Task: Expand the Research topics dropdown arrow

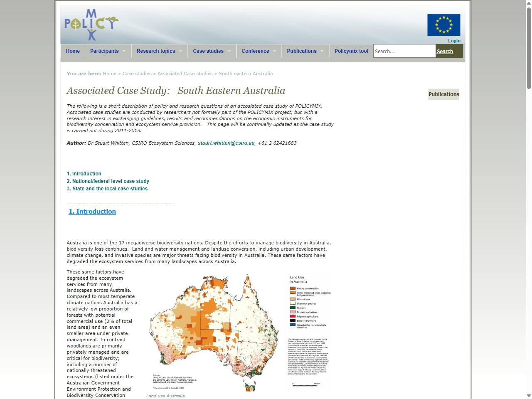Action: tap(180, 51)
